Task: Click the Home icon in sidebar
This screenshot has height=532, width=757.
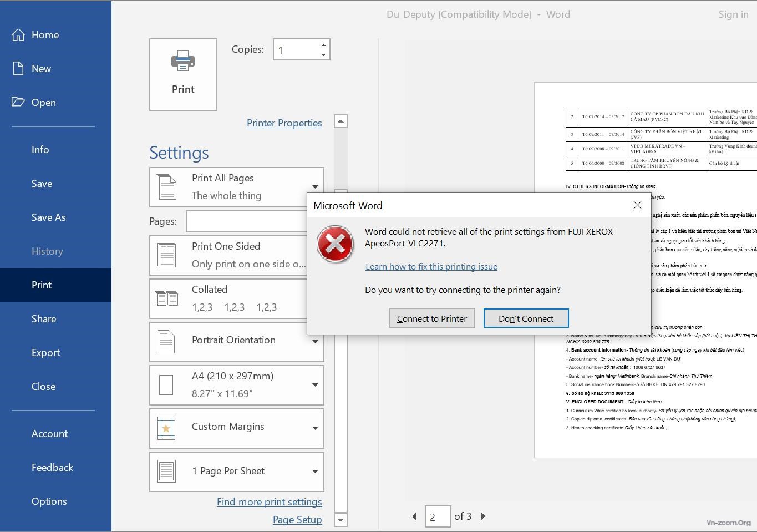Action: [x=18, y=35]
